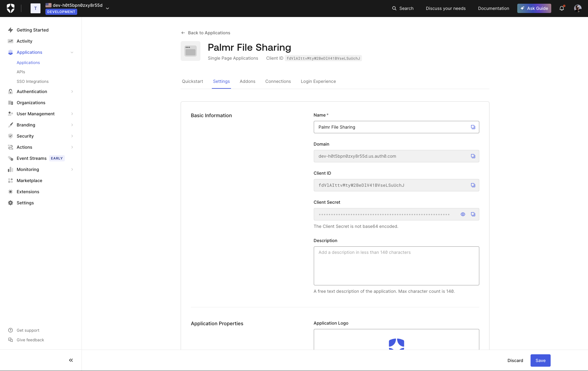Switch to the Quickstart tab
This screenshot has height=371, width=588.
tap(192, 81)
